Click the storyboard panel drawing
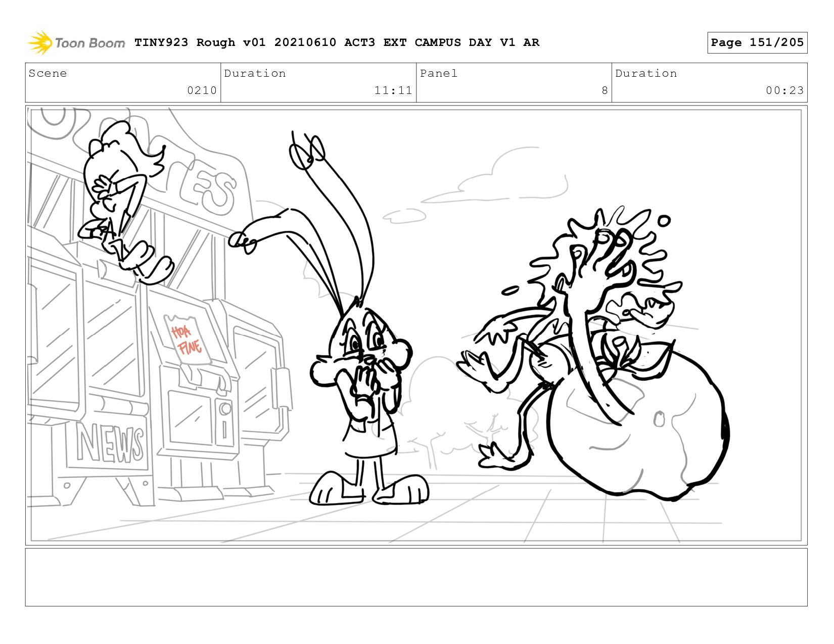 [416, 325]
